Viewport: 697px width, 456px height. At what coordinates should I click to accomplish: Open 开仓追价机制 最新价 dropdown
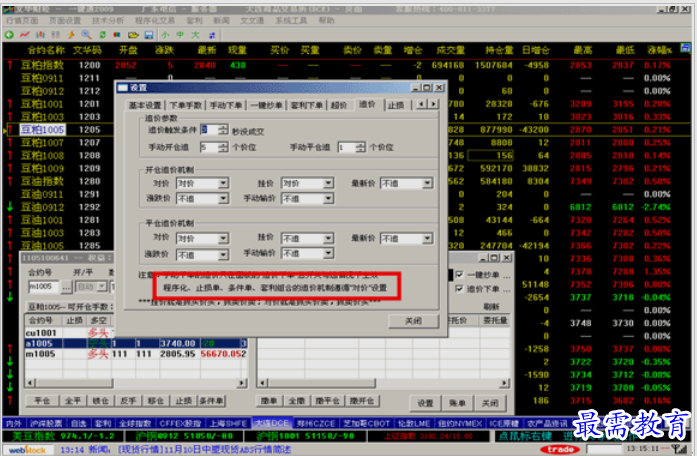pyautogui.click(x=406, y=183)
